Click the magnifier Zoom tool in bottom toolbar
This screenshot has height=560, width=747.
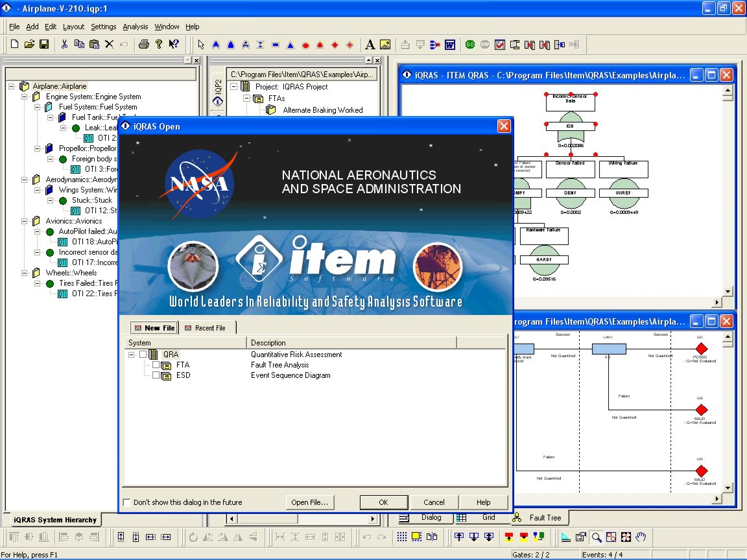[x=597, y=537]
